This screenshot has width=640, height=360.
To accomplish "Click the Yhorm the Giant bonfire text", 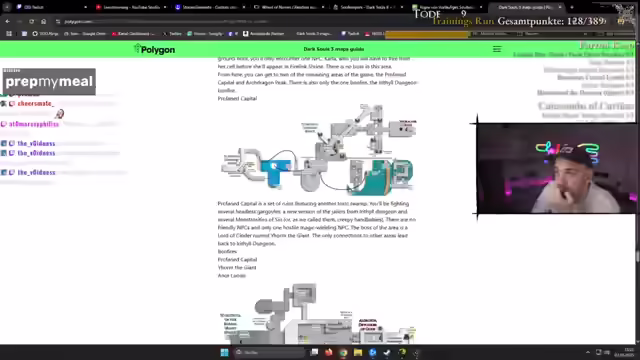I will click(237, 267).
